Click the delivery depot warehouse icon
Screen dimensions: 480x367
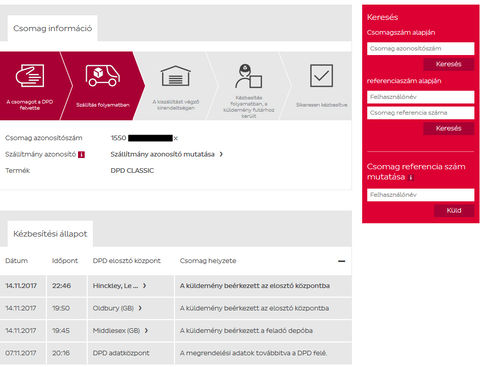[x=176, y=76]
